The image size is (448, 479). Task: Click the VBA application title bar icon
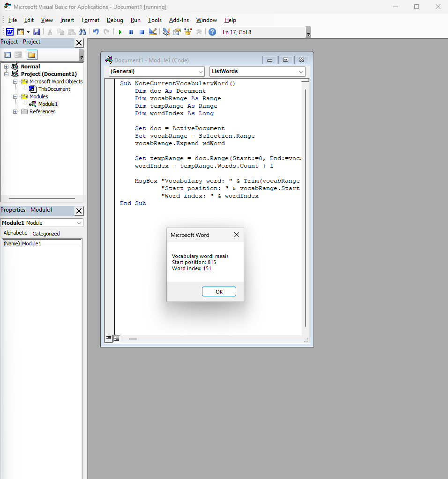pyautogui.click(x=7, y=7)
